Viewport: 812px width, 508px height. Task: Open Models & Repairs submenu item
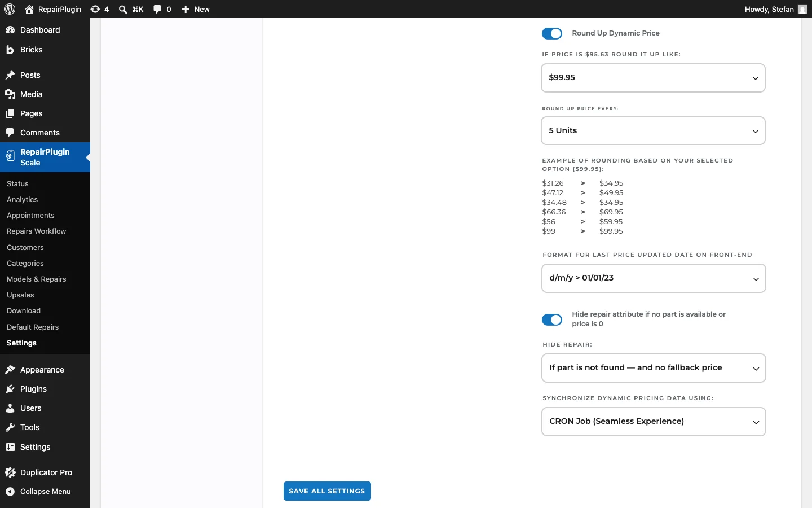[37, 279]
